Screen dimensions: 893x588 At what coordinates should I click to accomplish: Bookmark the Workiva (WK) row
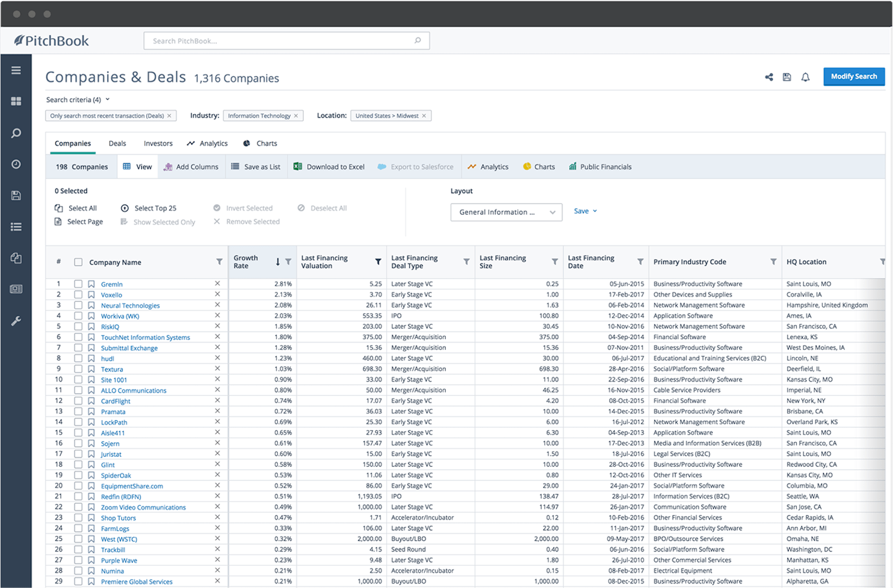pos(91,316)
